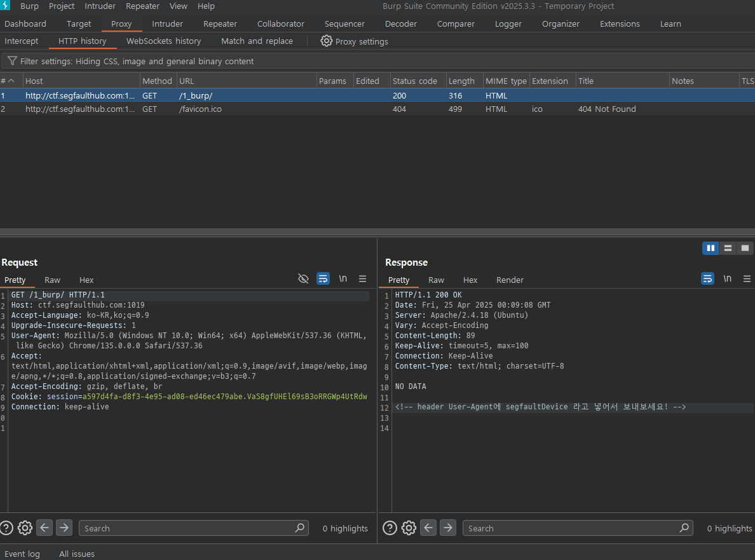
Task: Switch to the Extensions tab
Action: point(620,24)
